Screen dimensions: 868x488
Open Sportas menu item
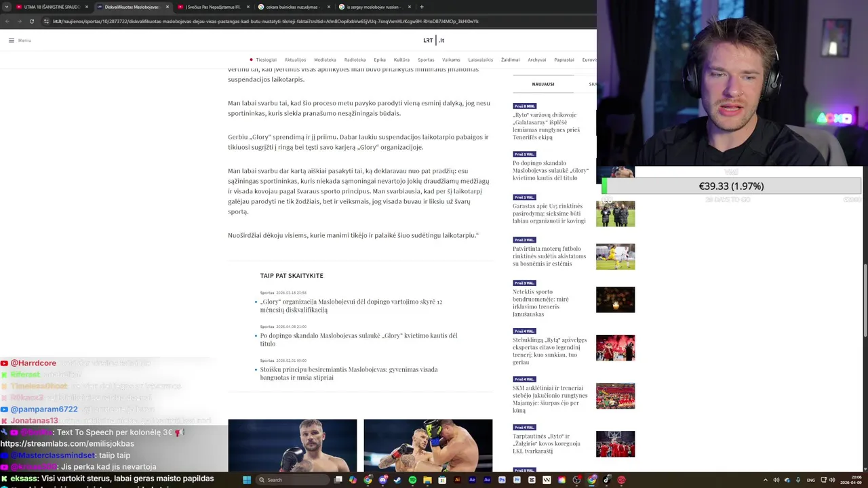tap(426, 60)
